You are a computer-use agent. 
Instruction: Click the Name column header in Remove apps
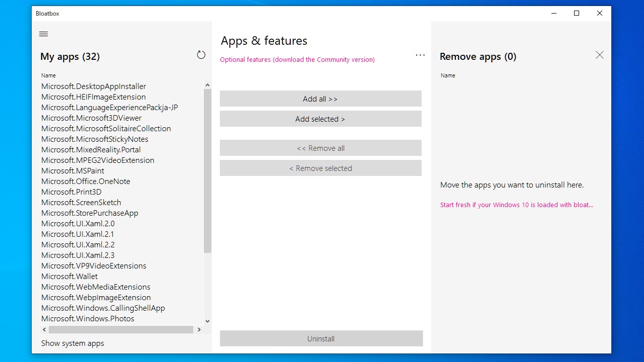coord(448,75)
